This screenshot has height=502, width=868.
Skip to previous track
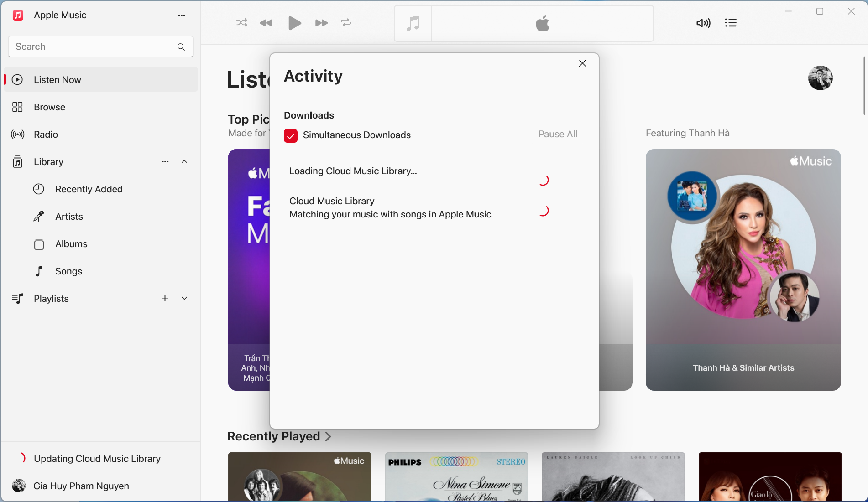266,23
